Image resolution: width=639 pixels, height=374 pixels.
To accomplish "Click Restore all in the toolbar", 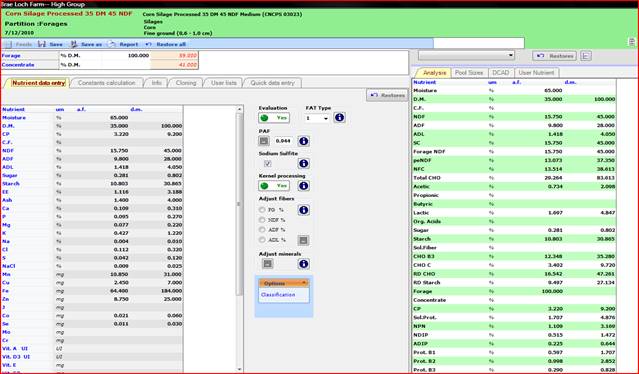I will click(165, 44).
